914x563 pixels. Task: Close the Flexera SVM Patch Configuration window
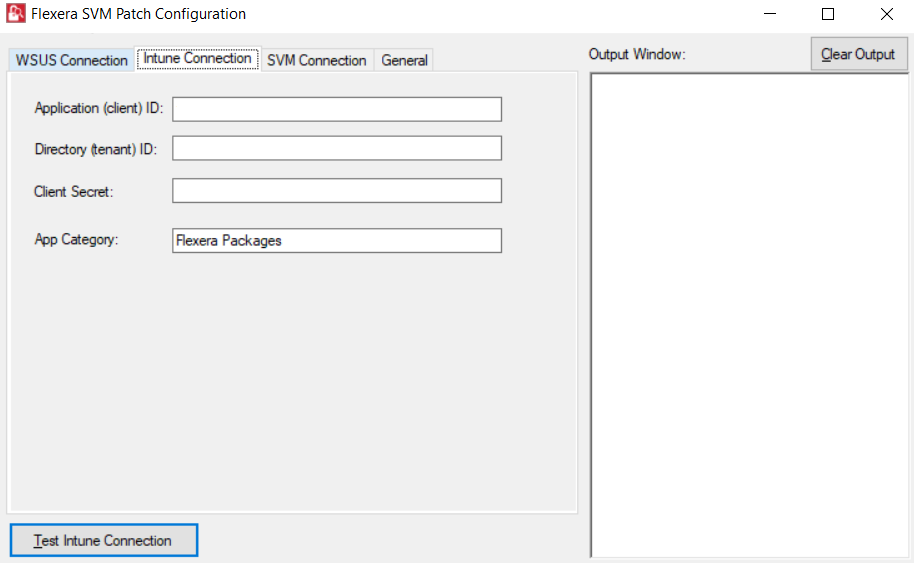pyautogui.click(x=886, y=14)
